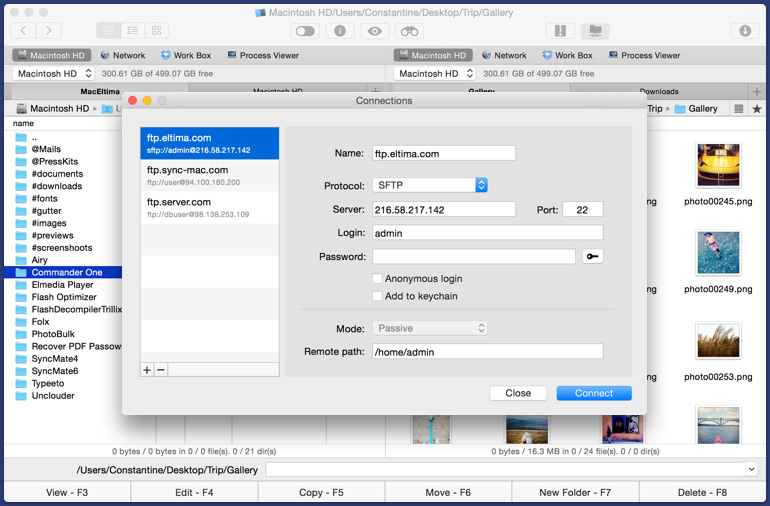The image size is (770, 506).
Task: Click the Close button in dialog
Action: tap(518, 393)
